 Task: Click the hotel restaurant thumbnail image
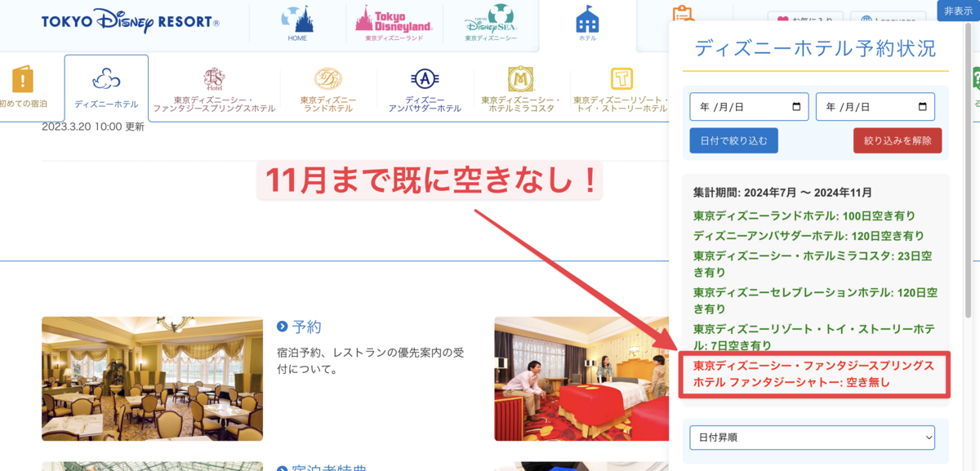point(152,379)
